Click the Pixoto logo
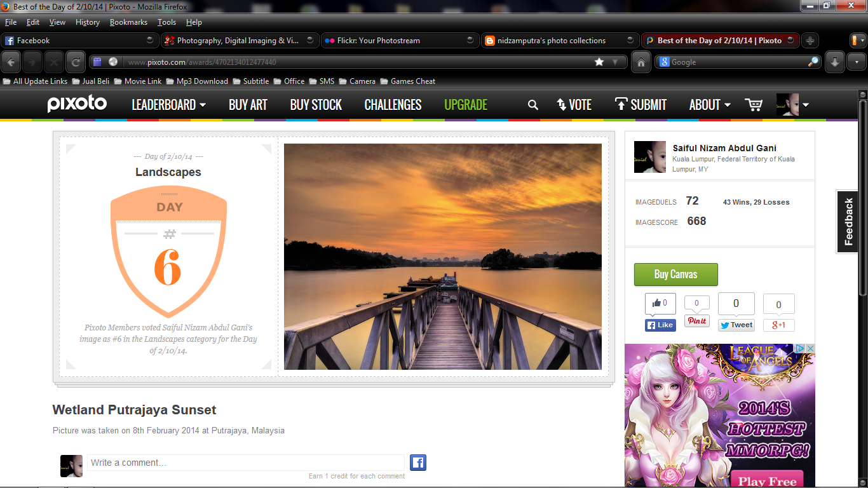Screen dimensions: 868x488 pos(76,104)
